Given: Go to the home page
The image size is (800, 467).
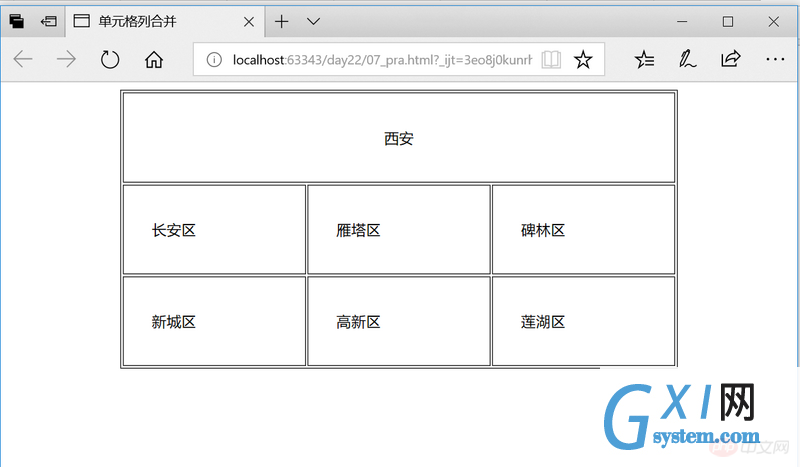Looking at the screenshot, I should click(154, 60).
